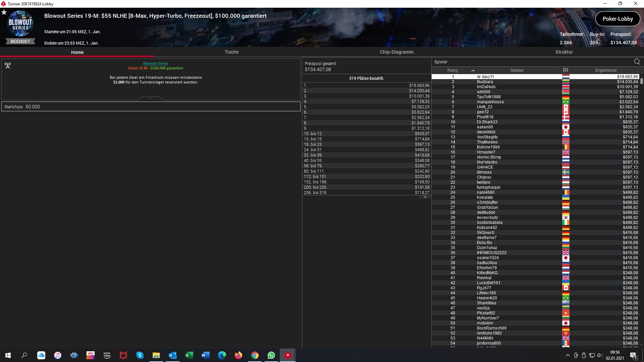Open the Chip-Diagramm tab
This screenshot has width=644, height=362.
click(x=396, y=52)
